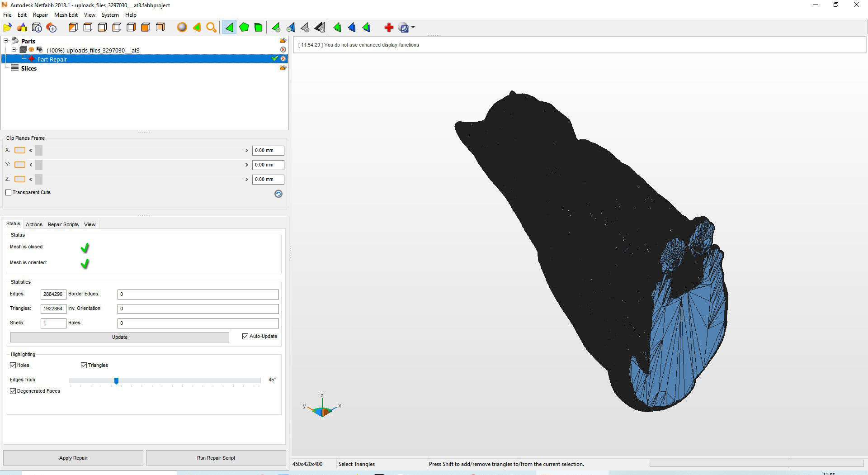Click the Apply Repair button
Viewport: 868px width, 475px height.
(73, 458)
